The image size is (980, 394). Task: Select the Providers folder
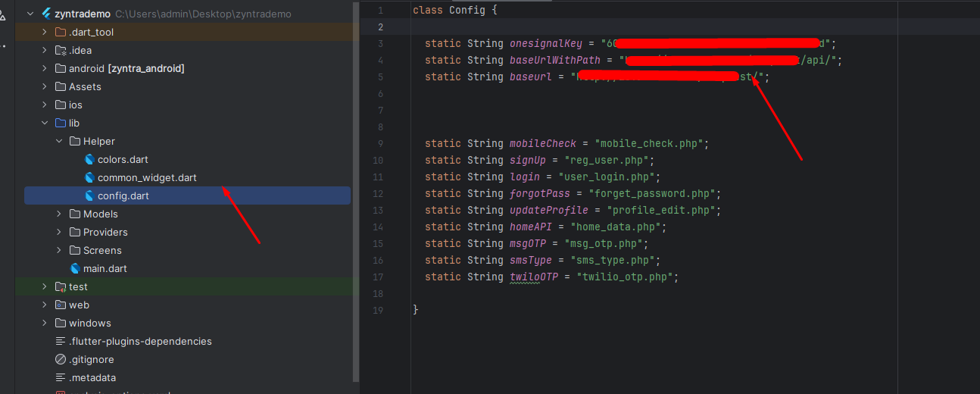105,233
